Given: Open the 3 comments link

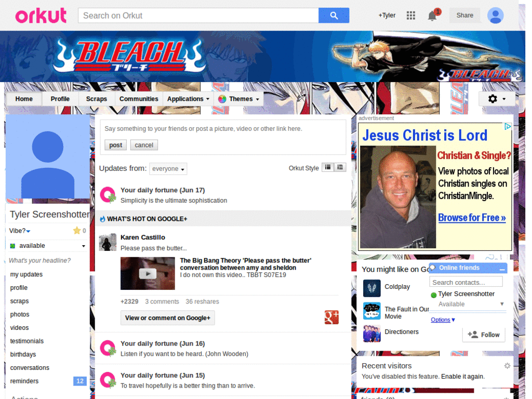Looking at the screenshot, I should [x=162, y=302].
